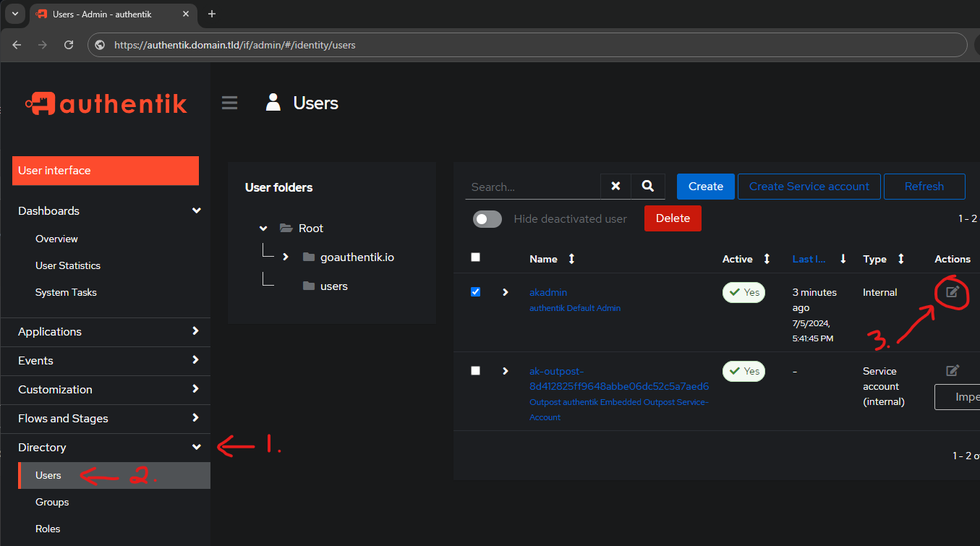Screen dimensions: 980x546
Task: Expand the goauthentik.io folder chevron
Action: coord(286,257)
